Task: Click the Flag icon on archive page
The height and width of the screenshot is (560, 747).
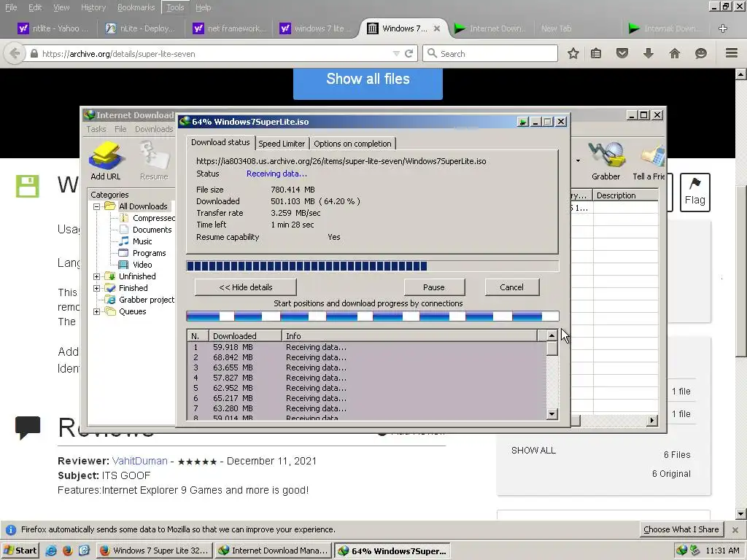Action: pyautogui.click(x=695, y=192)
